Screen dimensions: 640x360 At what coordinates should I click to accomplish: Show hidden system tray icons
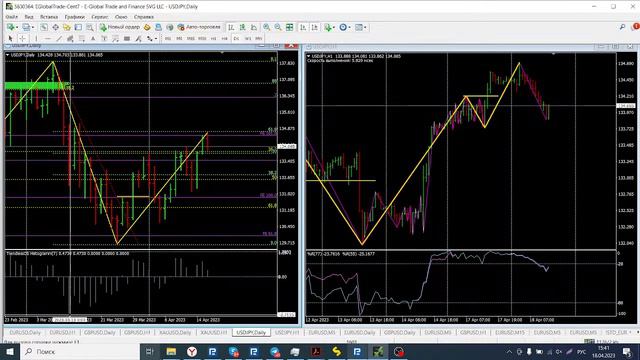click(509, 351)
